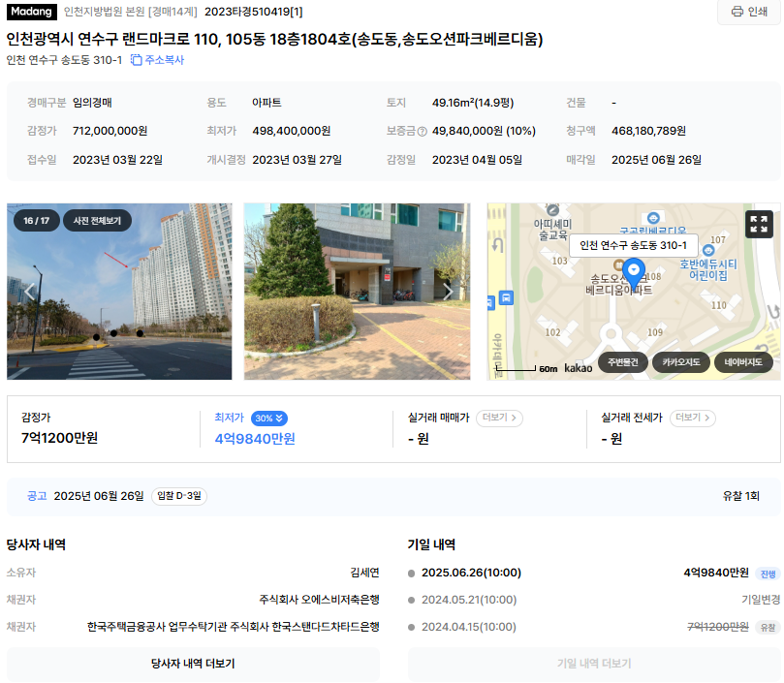Viewport: 784px width, 683px height.
Task: Click the bus stop icon on map
Action: [x=506, y=298]
